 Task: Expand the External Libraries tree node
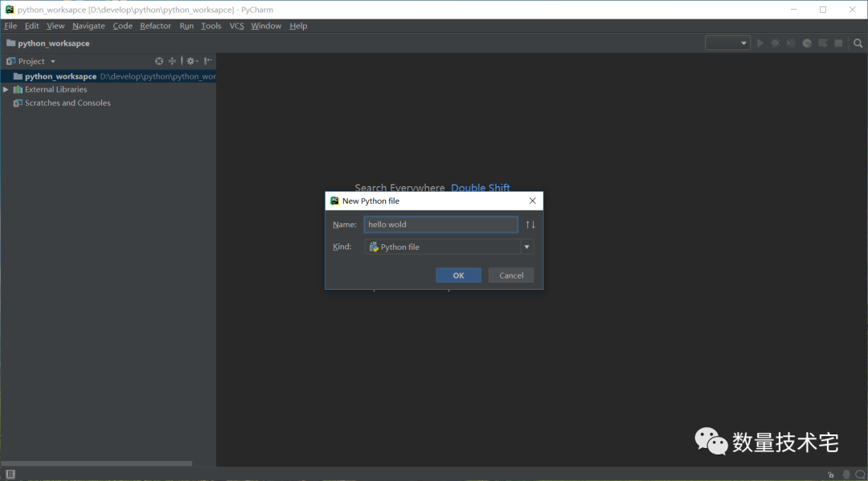pos(6,90)
